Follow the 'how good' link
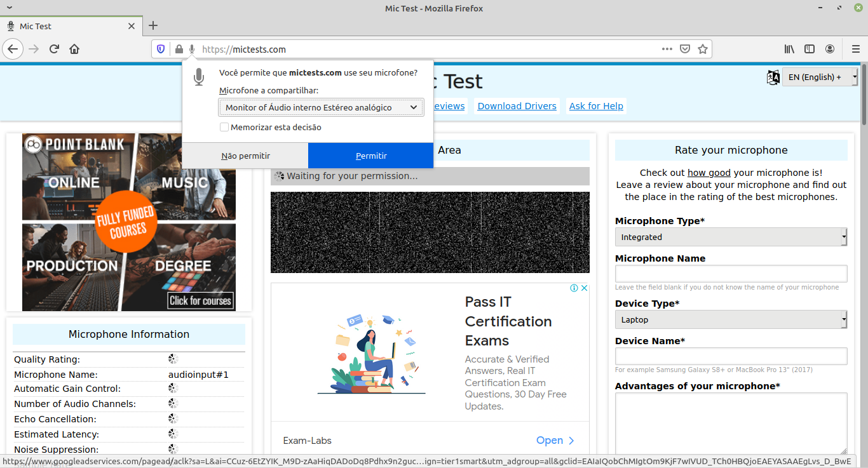Image resolution: width=868 pixels, height=468 pixels. [x=709, y=173]
